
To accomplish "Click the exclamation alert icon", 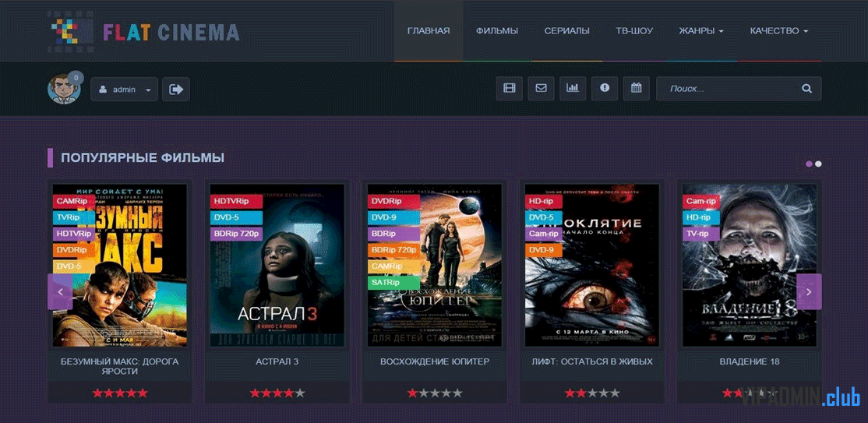I will pyautogui.click(x=605, y=89).
